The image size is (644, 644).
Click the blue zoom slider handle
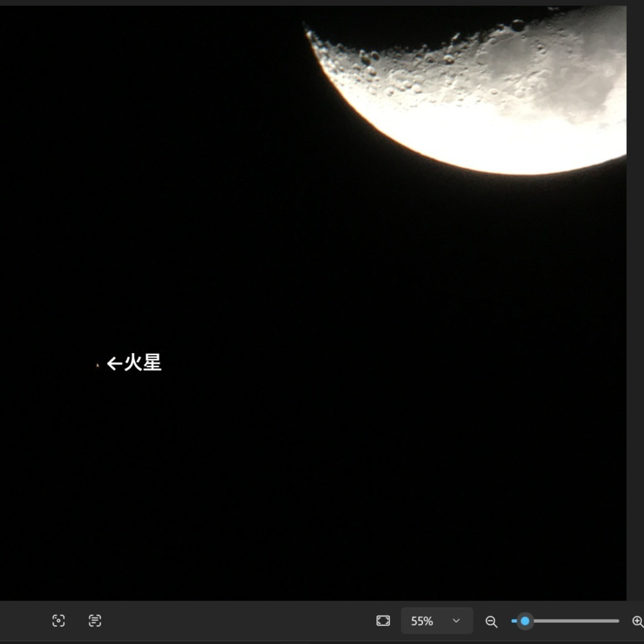pos(525,621)
